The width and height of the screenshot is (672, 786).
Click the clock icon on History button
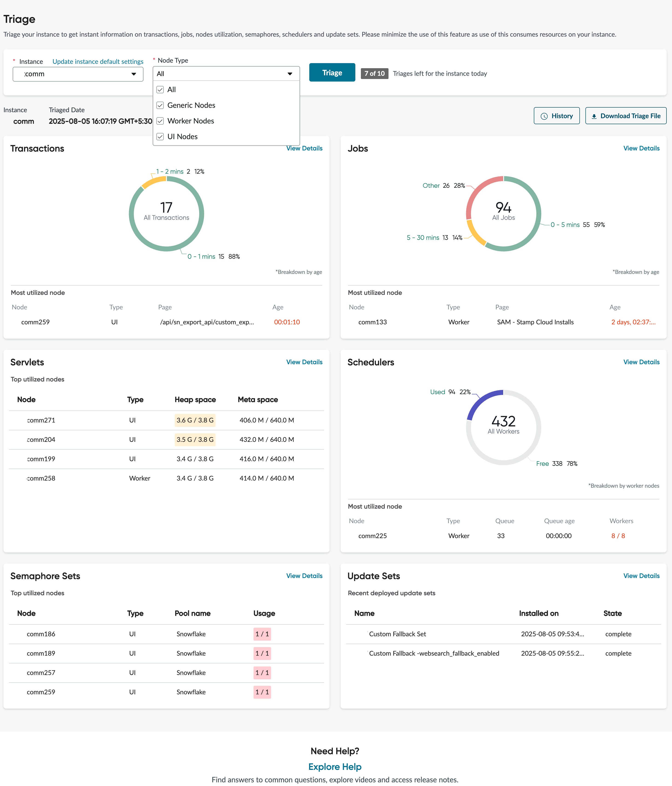pos(544,116)
